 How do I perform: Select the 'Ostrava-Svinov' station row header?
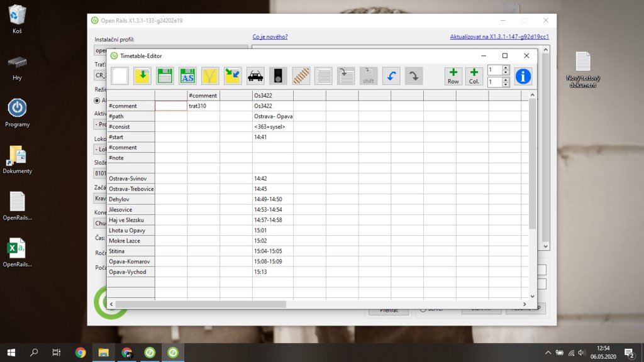[131, 178]
